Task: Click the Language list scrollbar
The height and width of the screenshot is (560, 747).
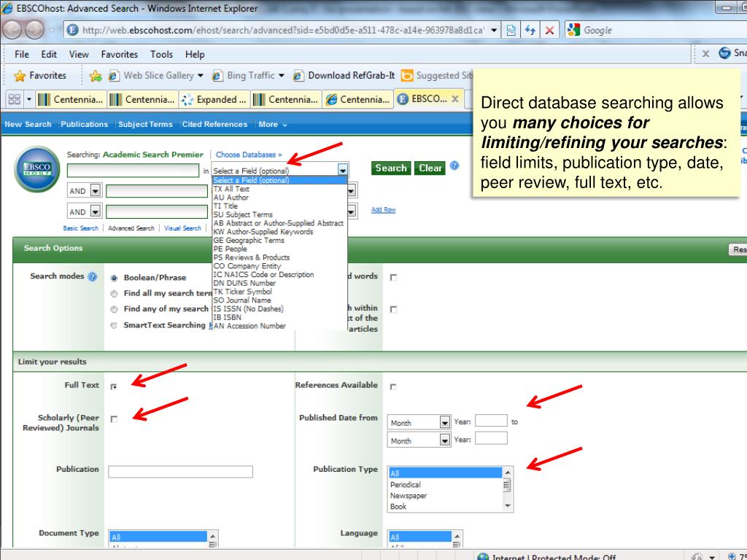Action: tap(457, 539)
